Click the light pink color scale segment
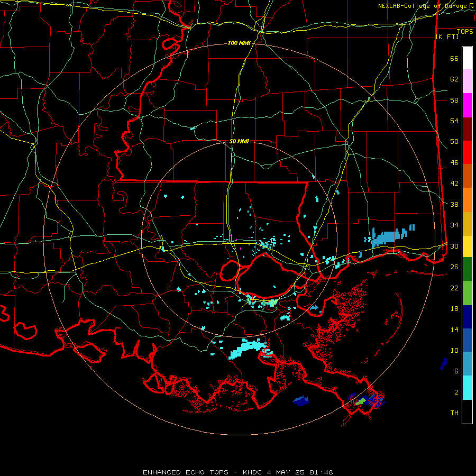The image size is (476, 476). coord(467,81)
